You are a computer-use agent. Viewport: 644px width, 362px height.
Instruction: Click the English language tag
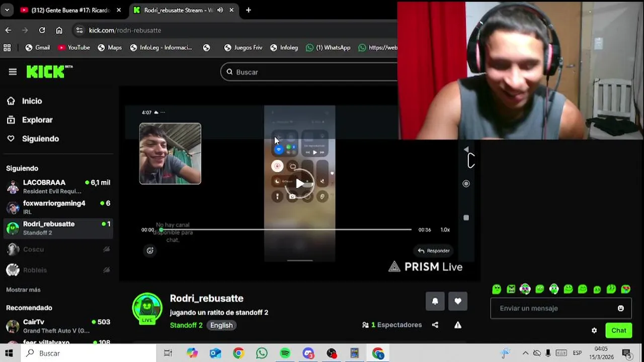[221, 325]
